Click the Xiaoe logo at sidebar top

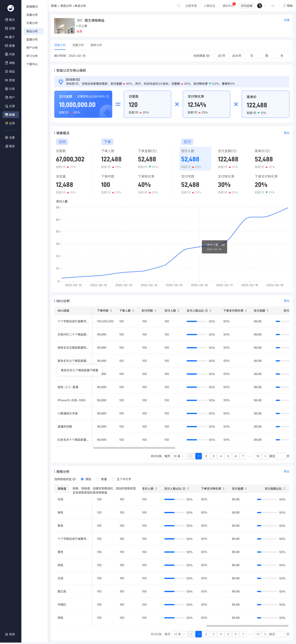pyautogui.click(x=10, y=8)
